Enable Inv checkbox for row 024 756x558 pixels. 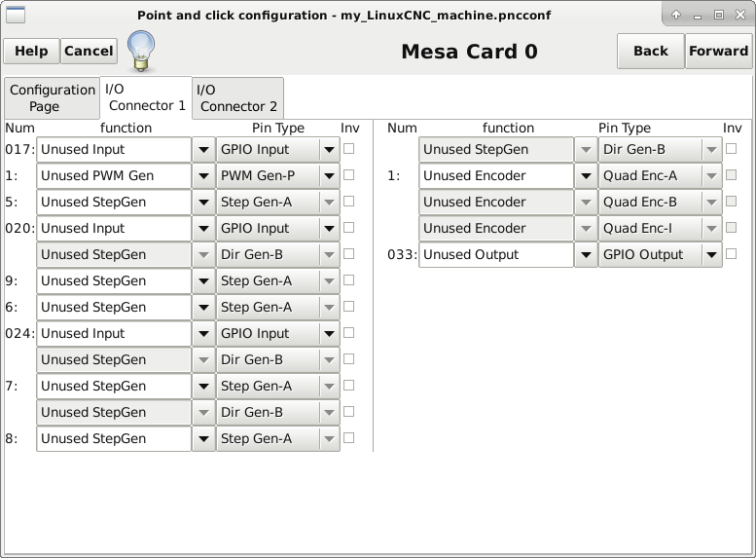click(348, 333)
